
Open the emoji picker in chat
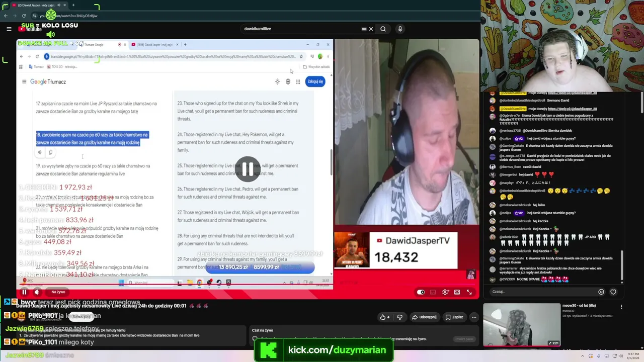[x=601, y=292]
